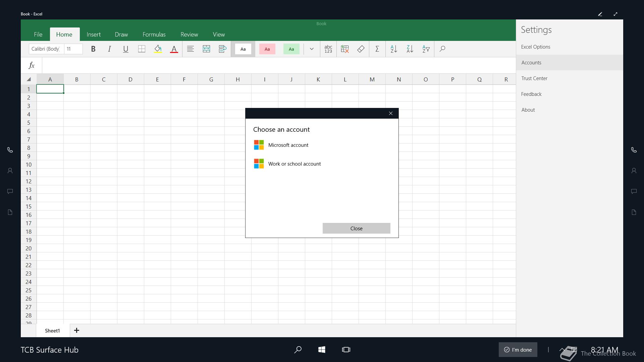Select column D header

tap(130, 79)
